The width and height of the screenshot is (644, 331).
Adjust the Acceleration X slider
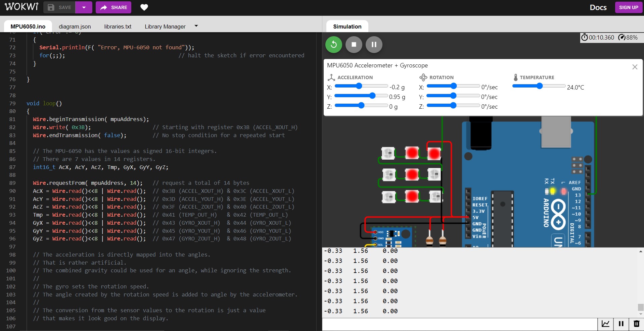[x=361, y=86]
